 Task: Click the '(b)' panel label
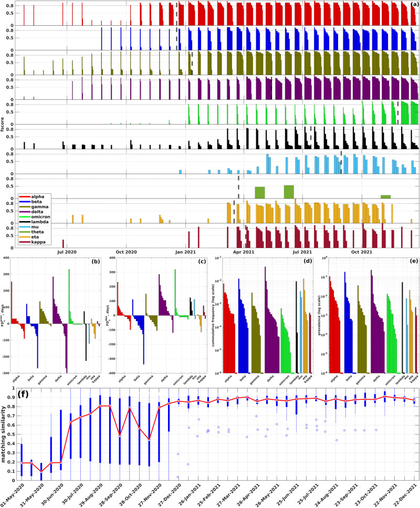point(96,261)
